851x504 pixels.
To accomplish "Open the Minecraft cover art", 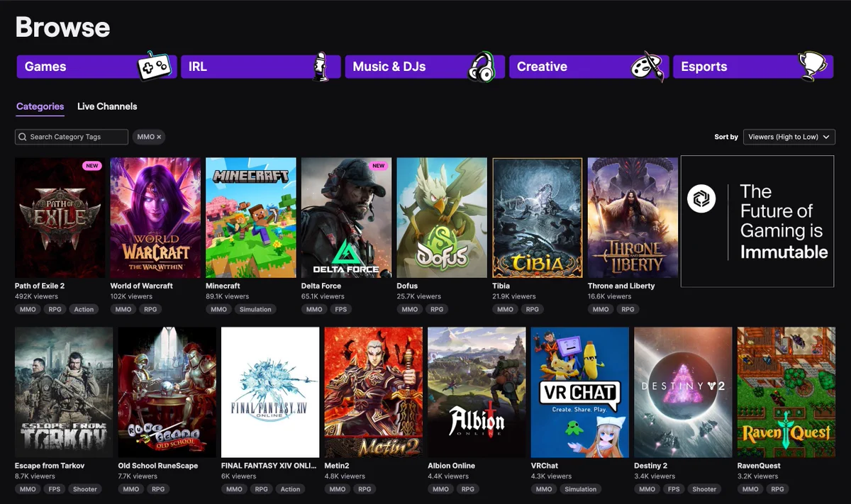I will (251, 218).
